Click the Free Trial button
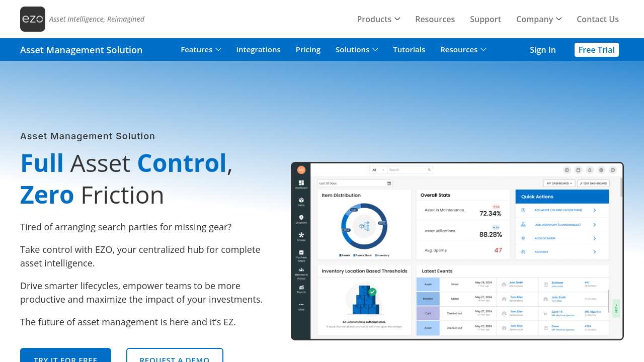644x362 pixels. [596, 50]
